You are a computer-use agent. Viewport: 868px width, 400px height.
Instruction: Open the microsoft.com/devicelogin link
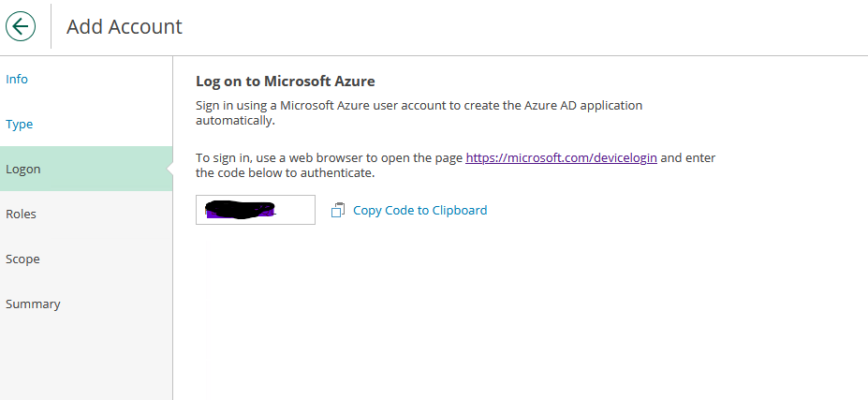(561, 158)
